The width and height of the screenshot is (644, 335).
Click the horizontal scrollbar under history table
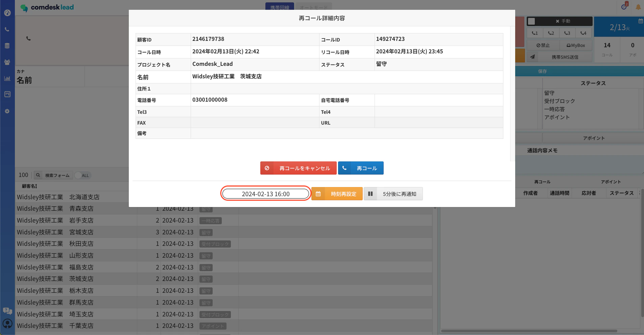[529, 331]
